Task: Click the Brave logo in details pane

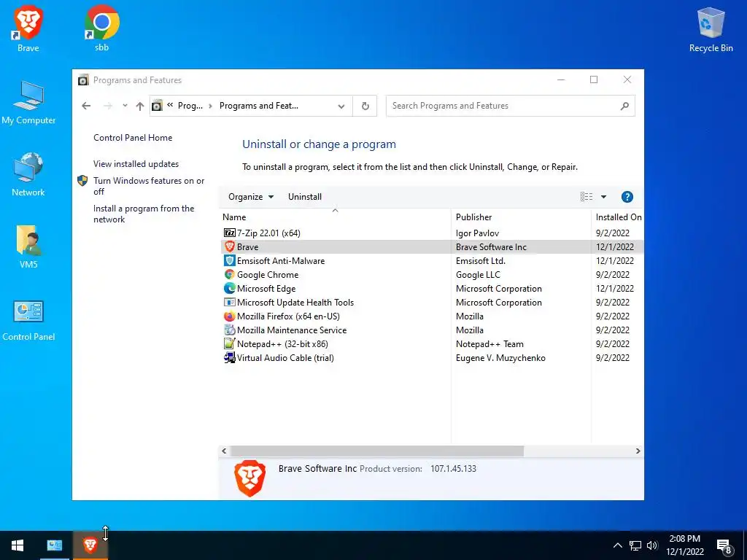Action: tap(250, 478)
